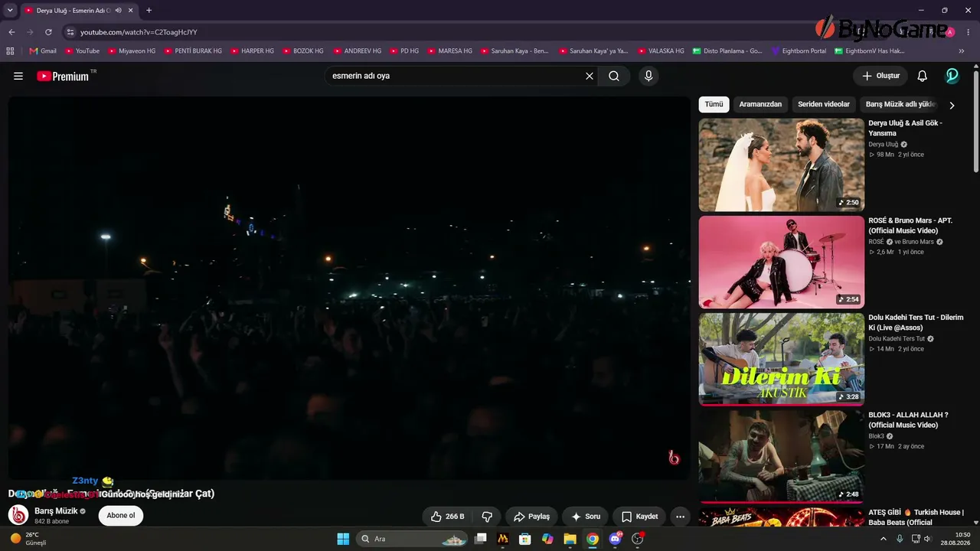This screenshot has height=551, width=980.
Task: Open the PENTİ BURAK HG bookmark
Action: [193, 51]
